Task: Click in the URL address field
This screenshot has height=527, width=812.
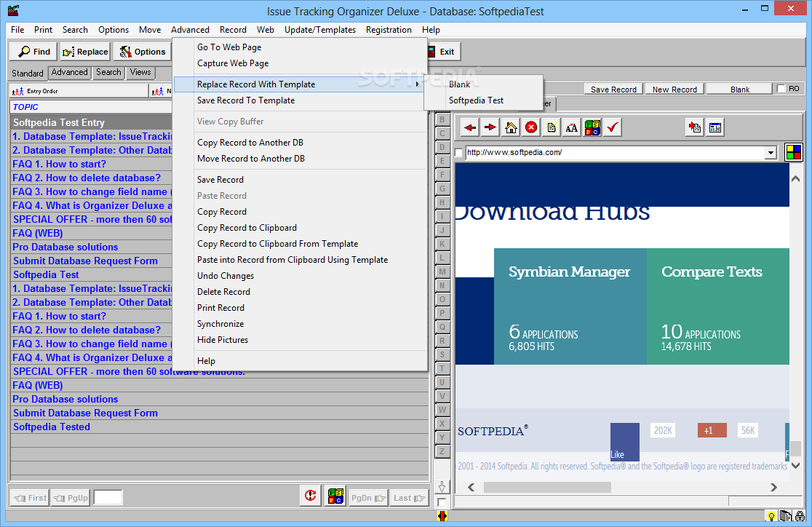Action: click(616, 152)
